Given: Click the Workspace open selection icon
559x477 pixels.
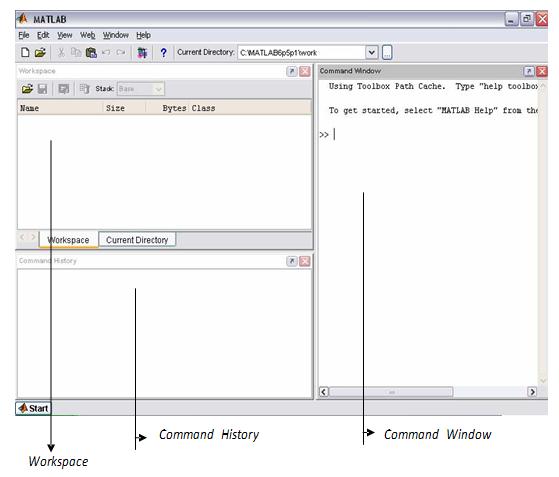Looking at the screenshot, I should pos(64,89).
